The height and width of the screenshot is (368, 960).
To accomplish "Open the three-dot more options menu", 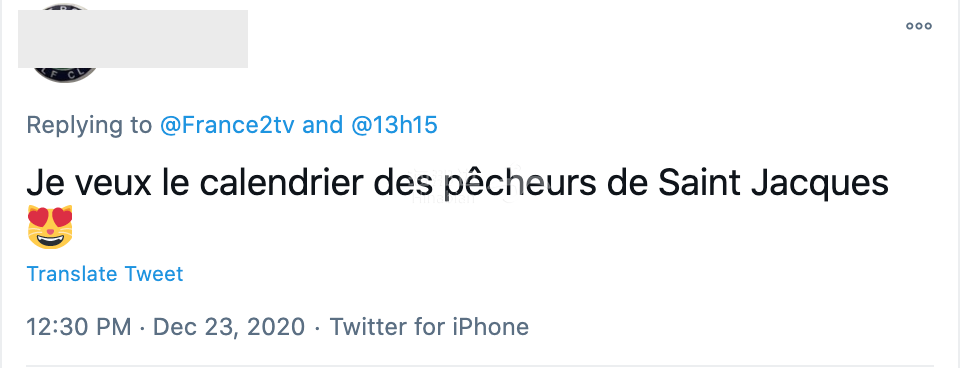I will 919,26.
